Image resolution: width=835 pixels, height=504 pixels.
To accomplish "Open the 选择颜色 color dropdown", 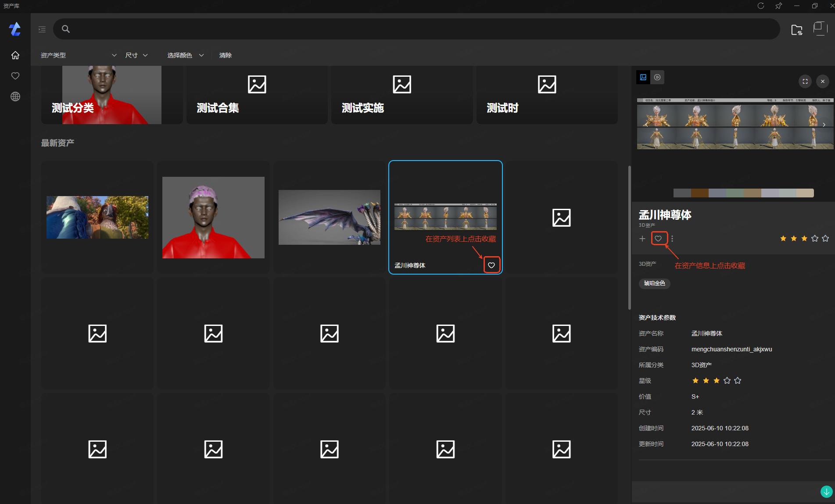I will click(185, 55).
